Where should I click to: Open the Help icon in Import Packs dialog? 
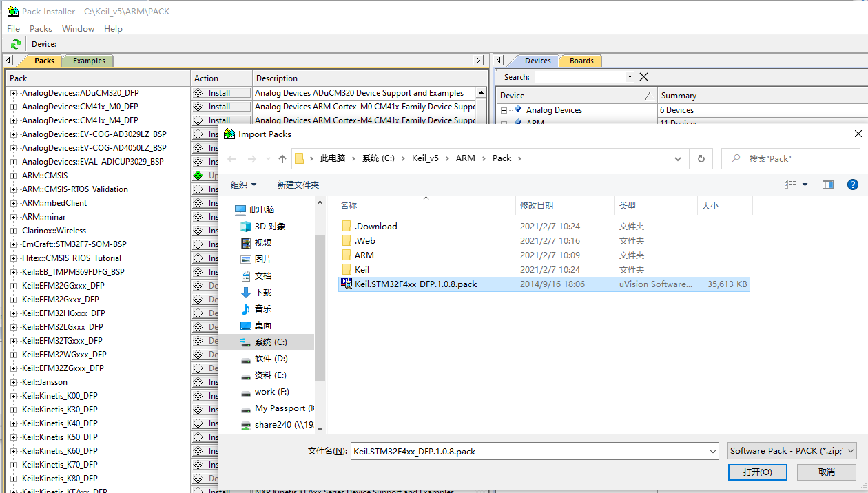pyautogui.click(x=853, y=184)
